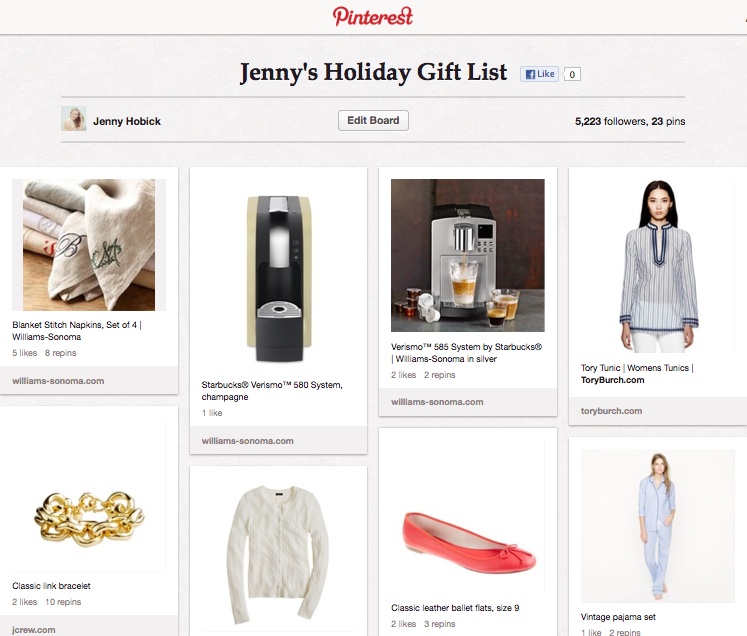Click the Jenny's Holiday Gift List title
This screenshot has height=636, width=747.
[x=374, y=73]
